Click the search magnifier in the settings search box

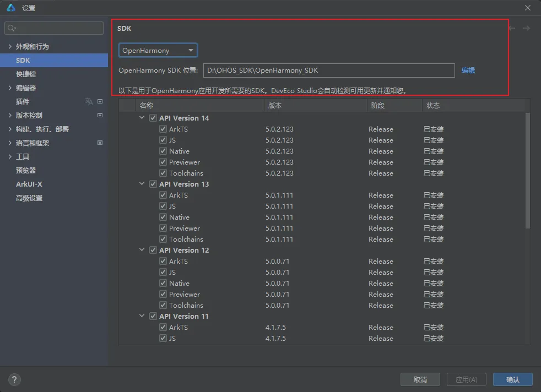click(11, 28)
